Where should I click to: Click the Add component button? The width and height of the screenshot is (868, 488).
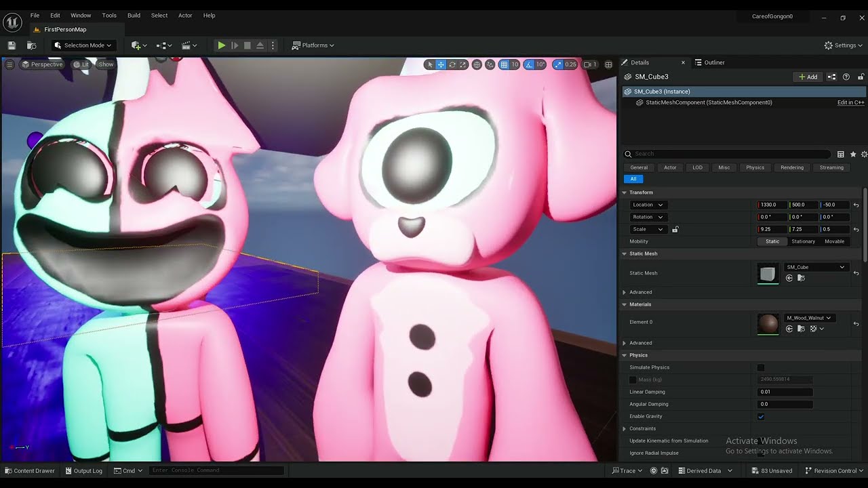click(808, 77)
